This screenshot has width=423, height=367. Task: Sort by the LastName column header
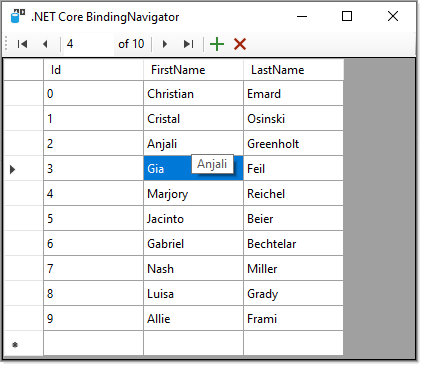tap(293, 70)
